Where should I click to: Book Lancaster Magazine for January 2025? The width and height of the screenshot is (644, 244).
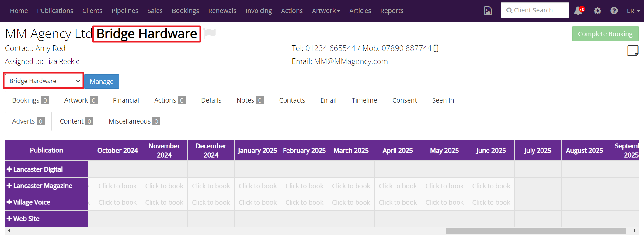pos(258,186)
